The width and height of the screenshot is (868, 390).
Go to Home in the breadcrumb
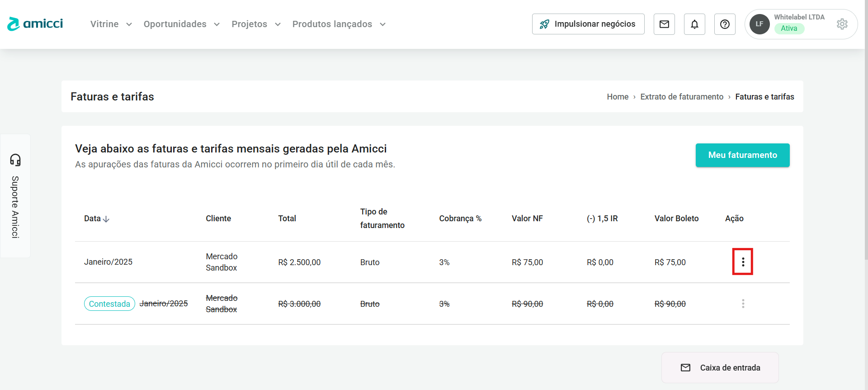click(x=618, y=97)
